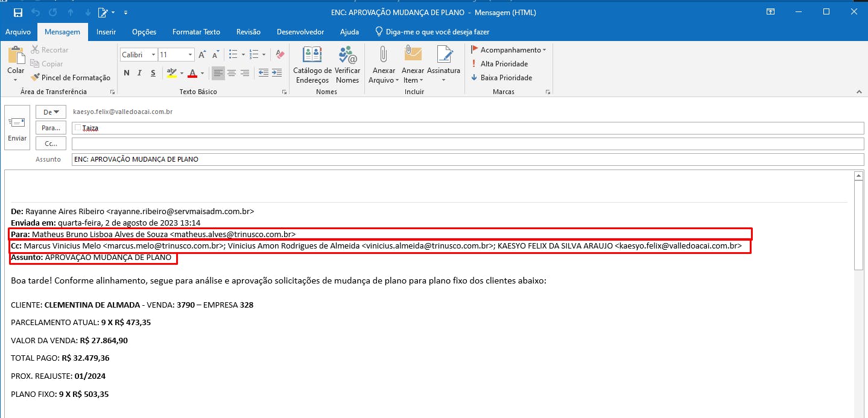Toggle bold text formatting

point(127,73)
